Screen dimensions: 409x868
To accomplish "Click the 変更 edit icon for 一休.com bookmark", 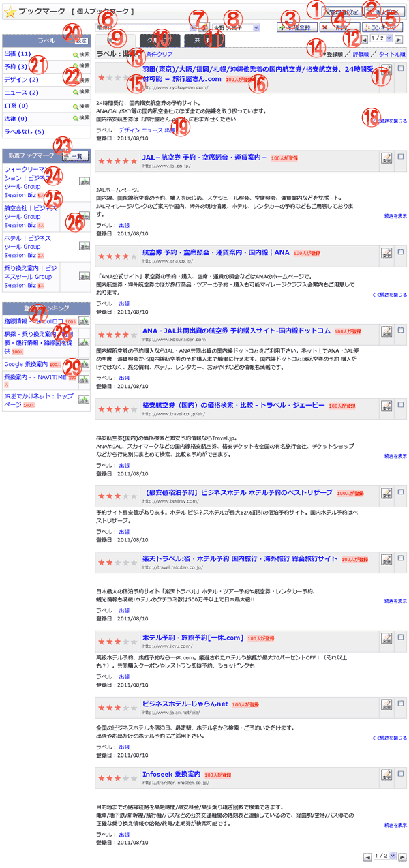I will pyautogui.click(x=387, y=640).
